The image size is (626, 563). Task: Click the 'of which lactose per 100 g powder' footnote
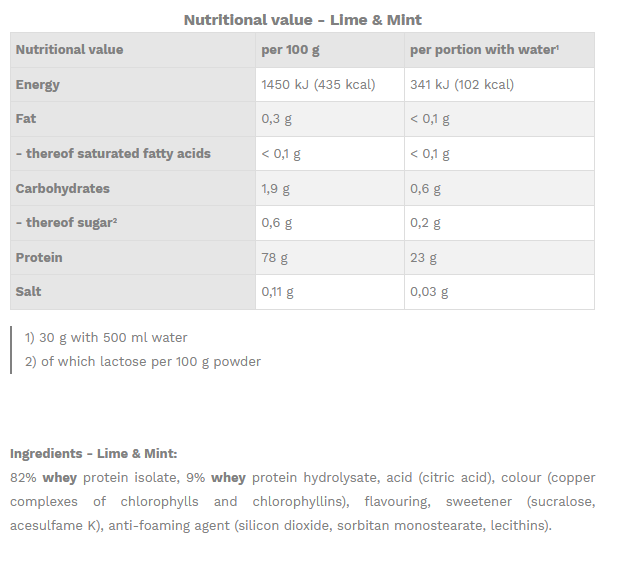point(143,362)
